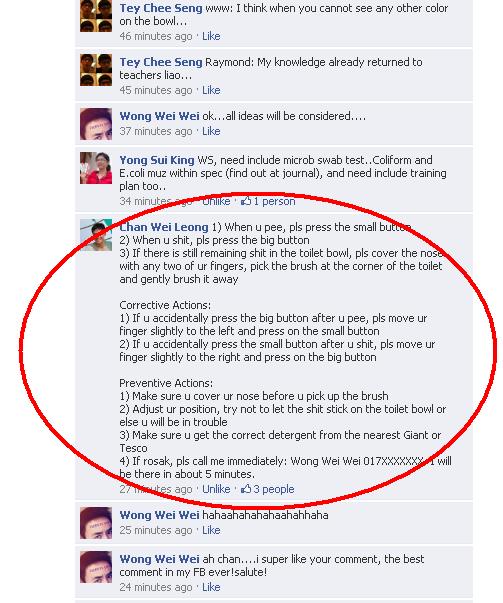Like the 24 minutes ago comment

(211, 587)
